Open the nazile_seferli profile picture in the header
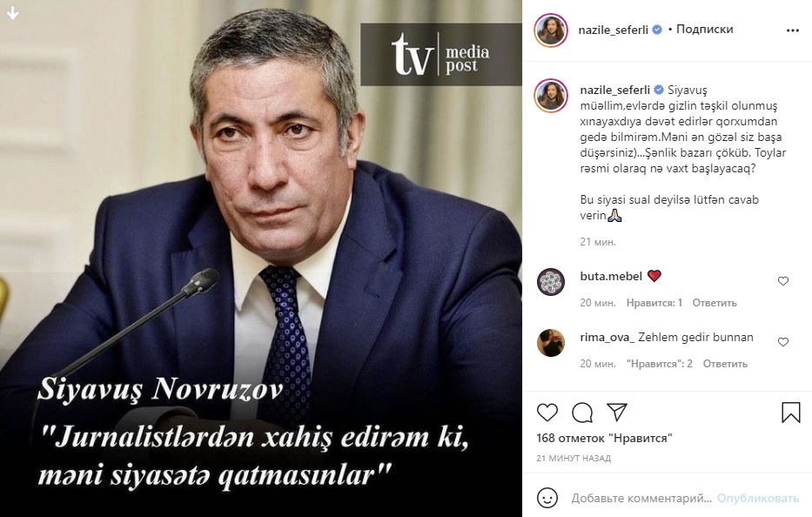Image resolution: width=812 pixels, height=517 pixels. pos(551,30)
